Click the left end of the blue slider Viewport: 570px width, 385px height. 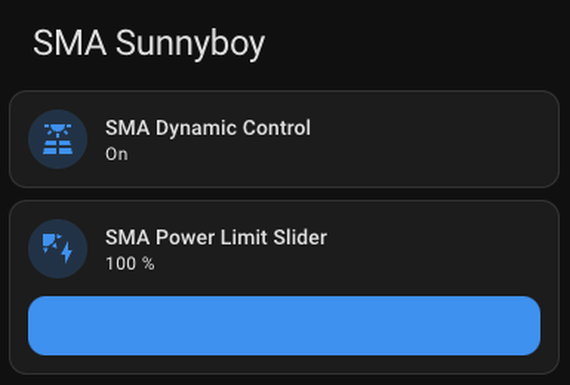tap(36, 326)
